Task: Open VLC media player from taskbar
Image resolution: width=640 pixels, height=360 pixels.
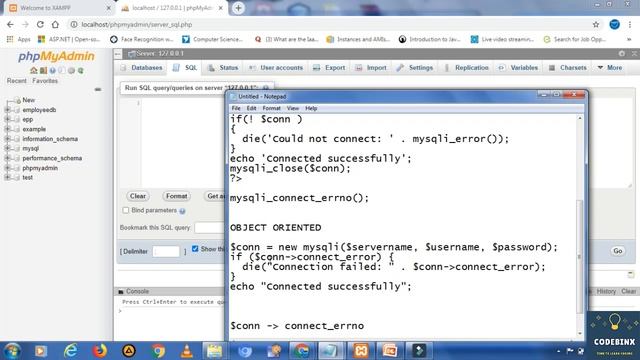Action: [x=187, y=351]
